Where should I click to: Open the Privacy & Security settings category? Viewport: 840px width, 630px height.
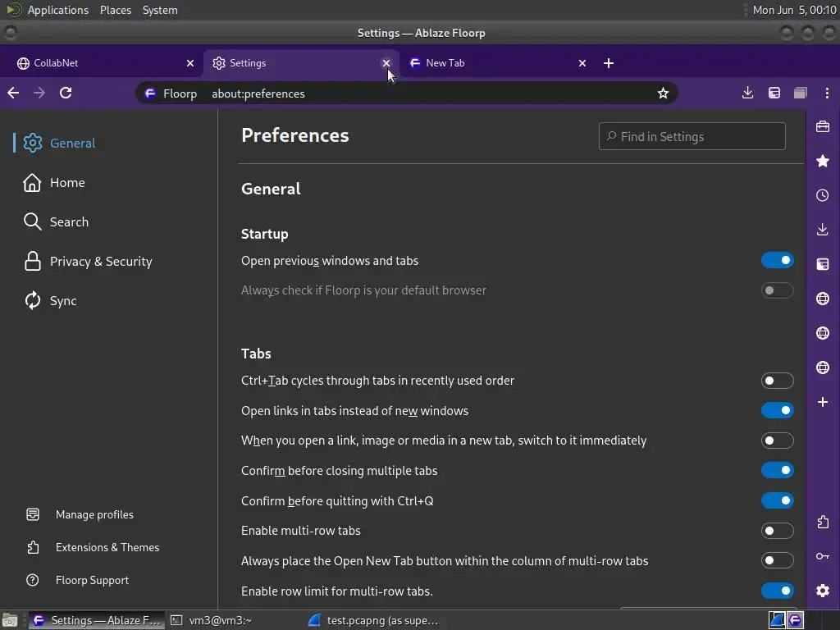(x=100, y=262)
